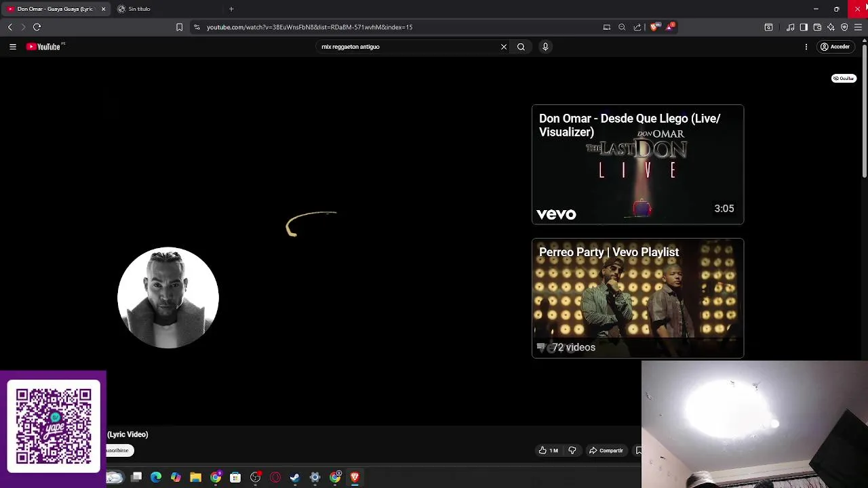The height and width of the screenshot is (488, 868).
Task: Click the Ocultar end-screen button
Action: pyautogui.click(x=844, y=79)
